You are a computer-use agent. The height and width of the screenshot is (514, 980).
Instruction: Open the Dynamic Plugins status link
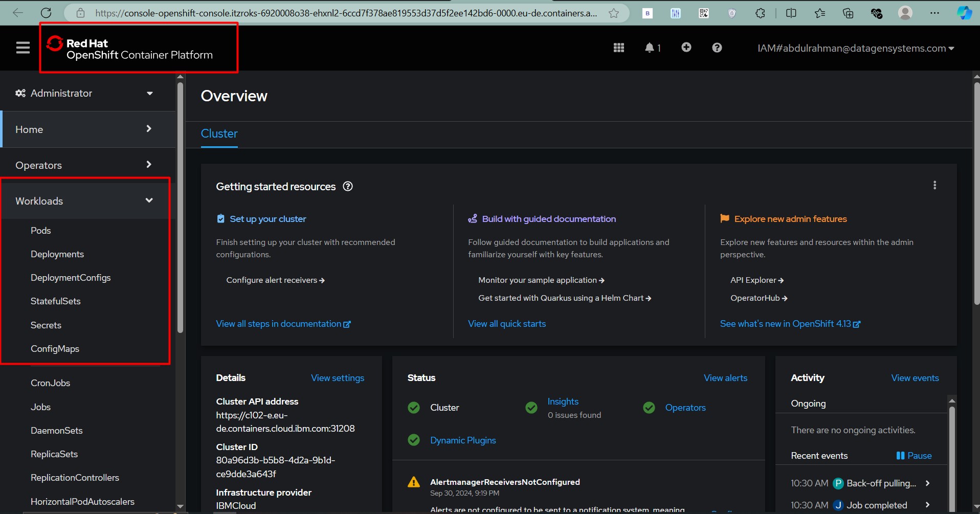click(x=463, y=440)
